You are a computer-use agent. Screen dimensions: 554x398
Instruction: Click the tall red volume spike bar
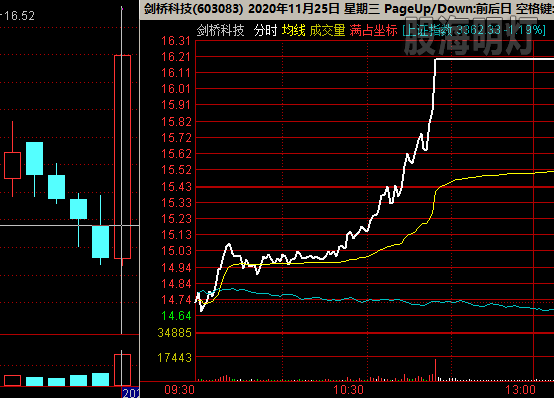click(x=435, y=370)
